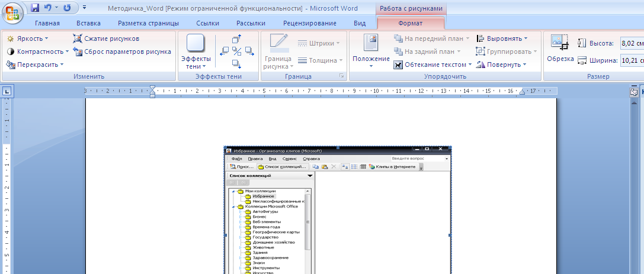
Task: Click the tab stop selector at ruler corner
Action: point(7,92)
